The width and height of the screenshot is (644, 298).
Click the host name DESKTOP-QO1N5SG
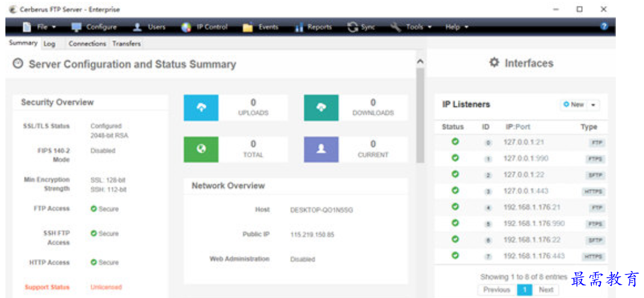pos(322,210)
